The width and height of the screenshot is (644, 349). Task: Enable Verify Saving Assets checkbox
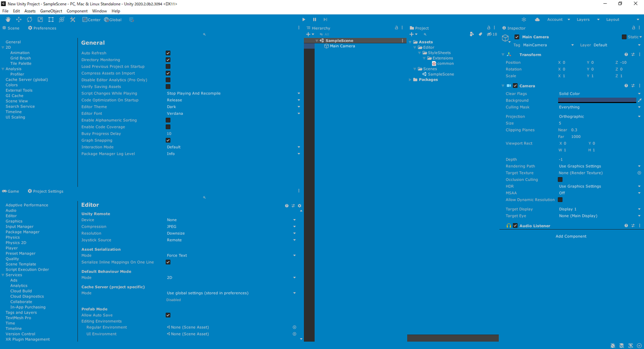(168, 86)
